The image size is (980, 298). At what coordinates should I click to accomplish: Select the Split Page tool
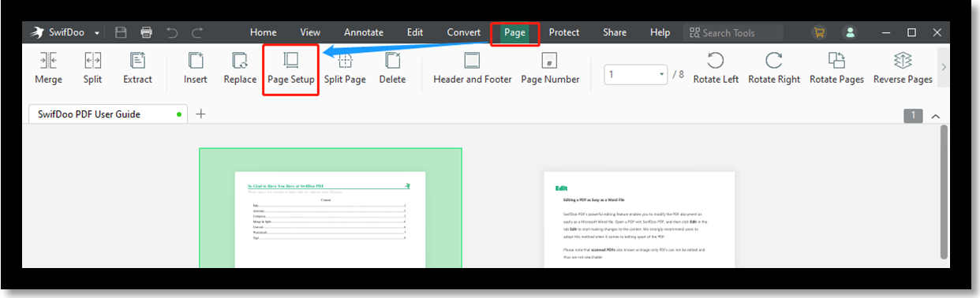click(345, 68)
